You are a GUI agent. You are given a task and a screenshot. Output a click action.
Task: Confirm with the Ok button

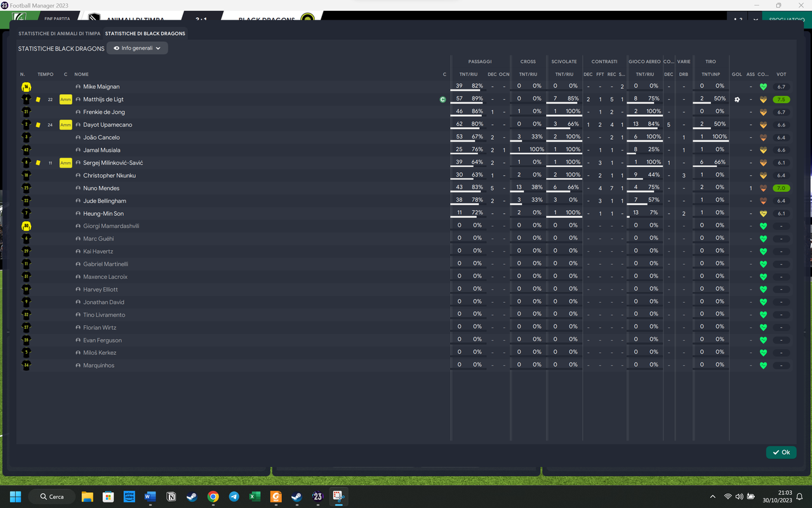pos(781,452)
